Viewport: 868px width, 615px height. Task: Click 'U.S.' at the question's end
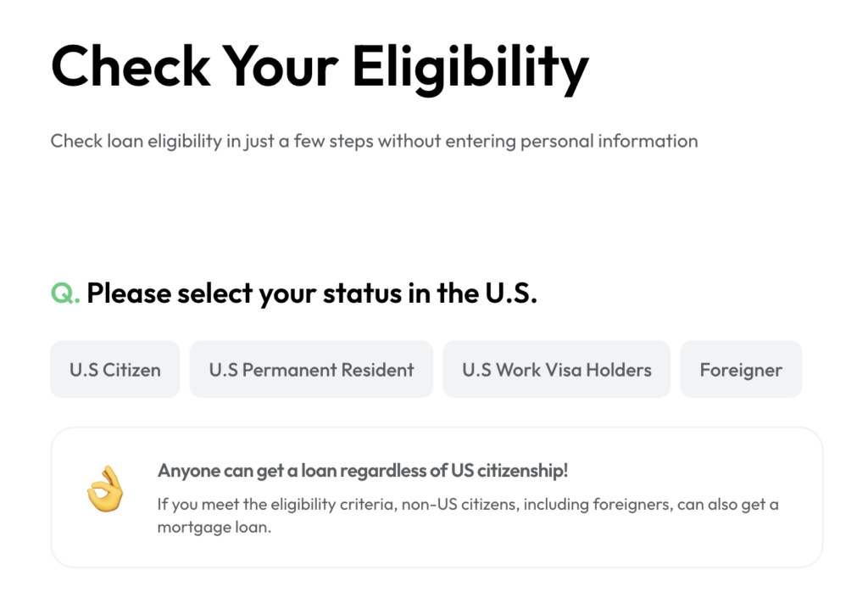(x=510, y=294)
